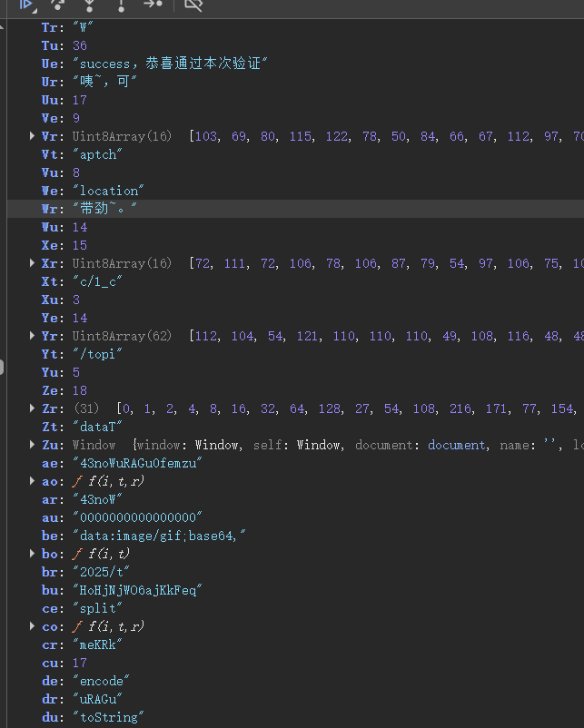Click the cr value "meKRk"
The image size is (584, 728).
coord(97,644)
